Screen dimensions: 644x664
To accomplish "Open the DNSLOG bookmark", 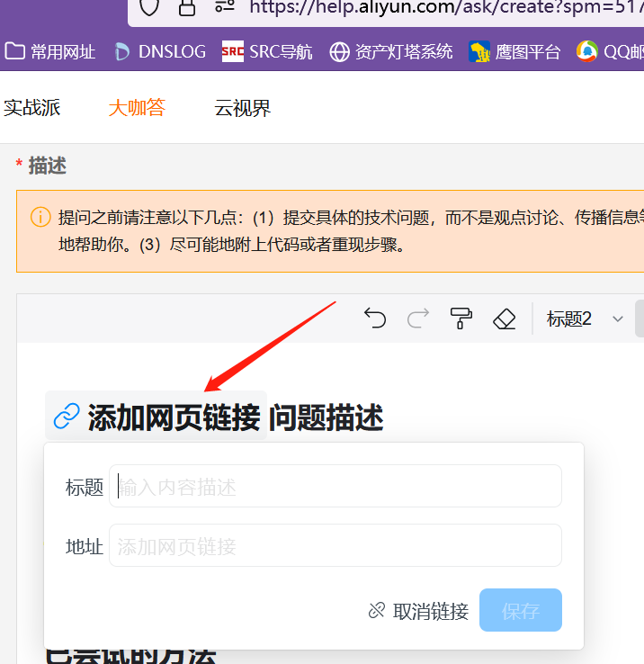I will tap(160, 51).
